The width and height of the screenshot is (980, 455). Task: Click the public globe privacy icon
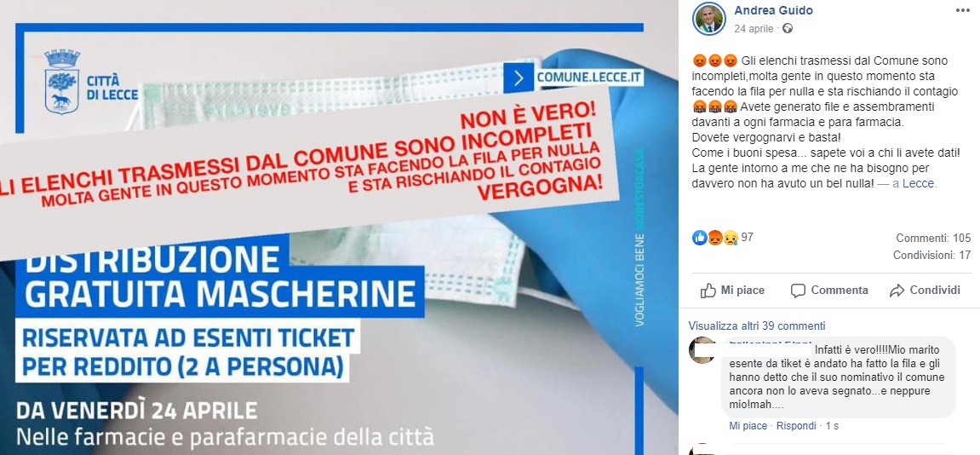(788, 29)
